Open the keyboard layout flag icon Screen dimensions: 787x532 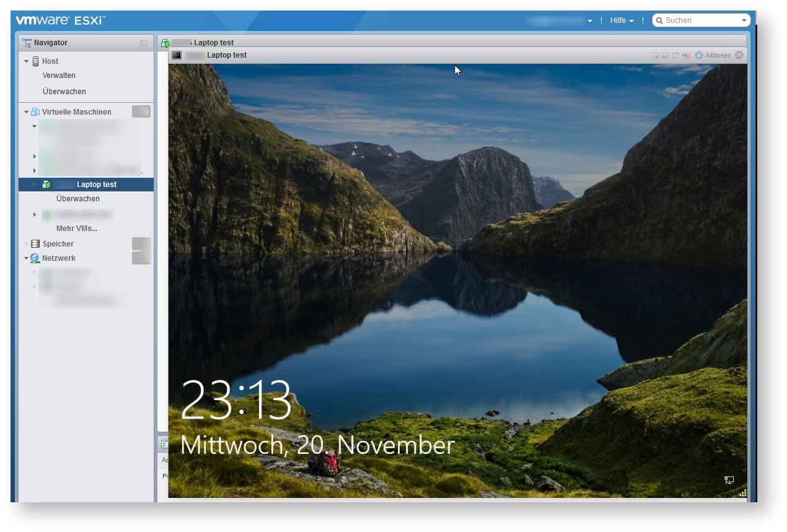click(x=686, y=56)
